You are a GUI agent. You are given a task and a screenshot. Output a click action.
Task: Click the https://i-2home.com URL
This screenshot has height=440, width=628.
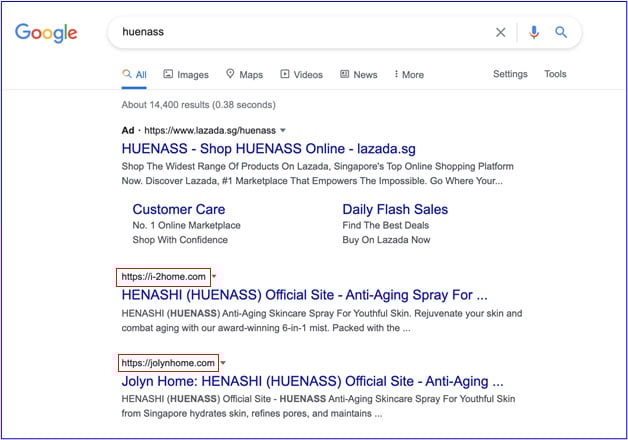tap(163, 277)
